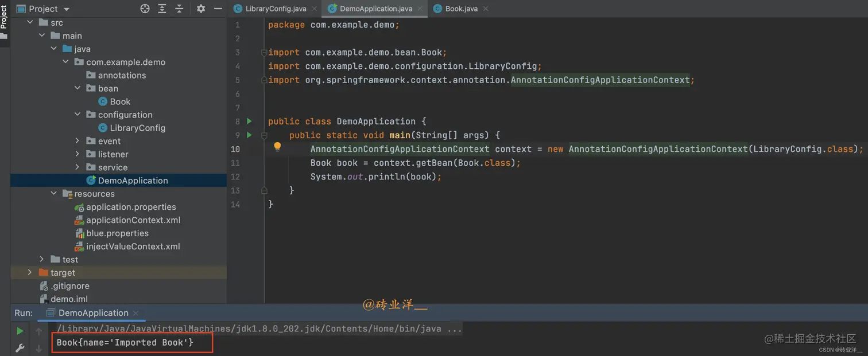Screen dimensions: 868x356
Task: Click the Book.class reference in line 11
Action: (x=483, y=163)
